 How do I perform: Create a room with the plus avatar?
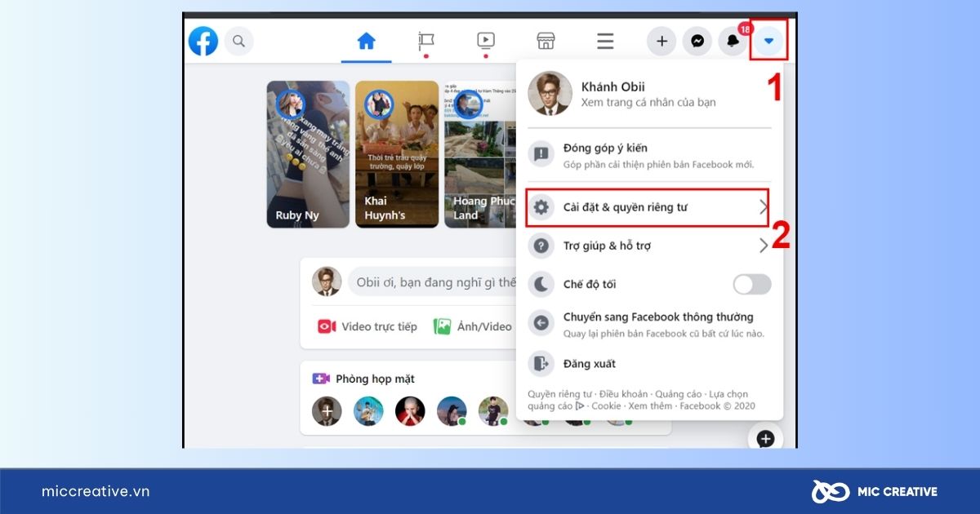(x=327, y=411)
